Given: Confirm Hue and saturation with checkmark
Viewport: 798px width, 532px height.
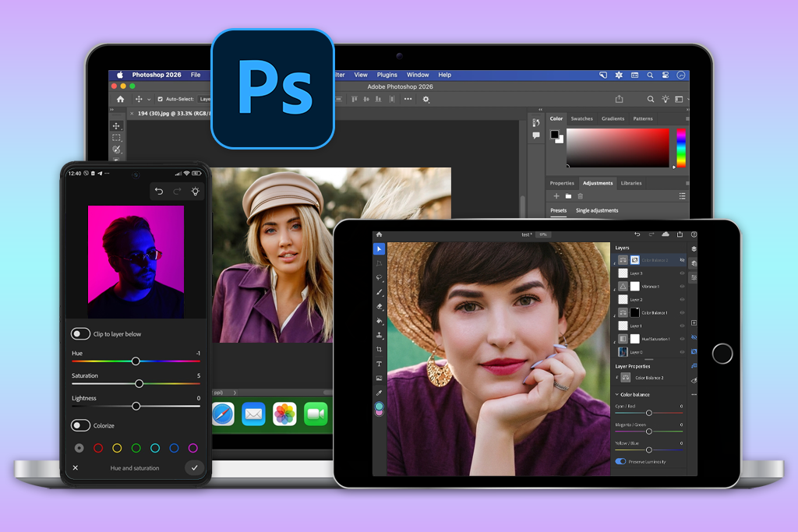Looking at the screenshot, I should [194, 467].
